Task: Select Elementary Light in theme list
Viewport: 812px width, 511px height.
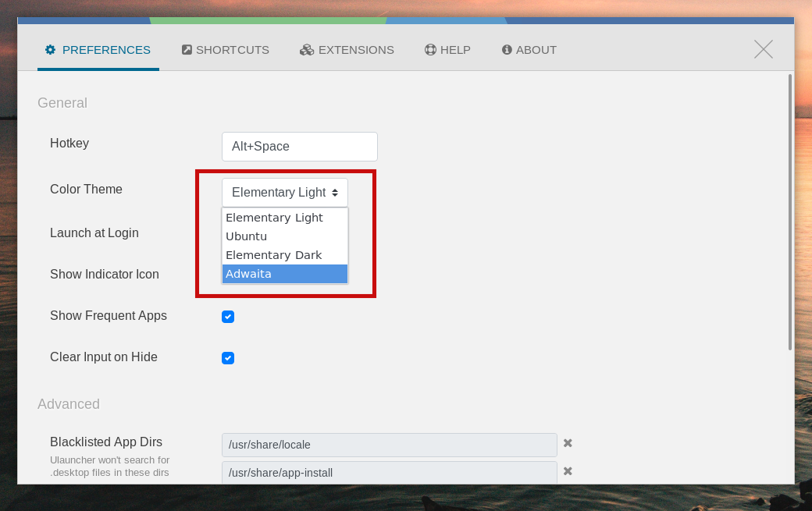Action: click(x=285, y=218)
